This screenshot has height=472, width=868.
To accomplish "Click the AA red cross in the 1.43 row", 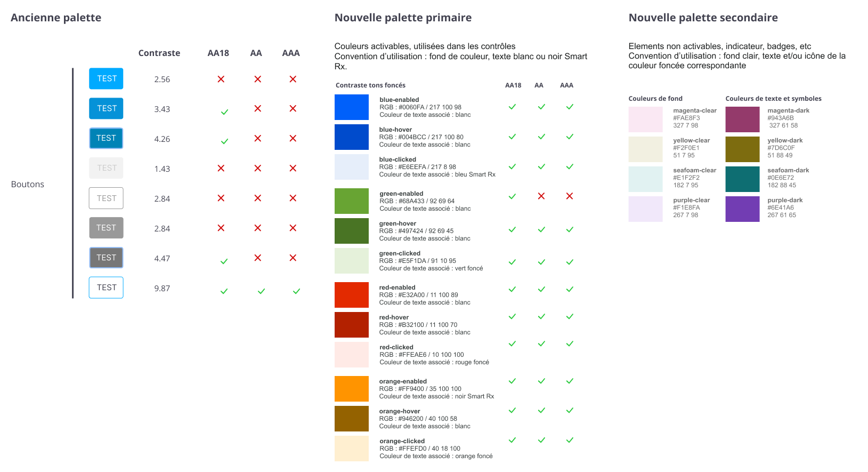I will [257, 169].
